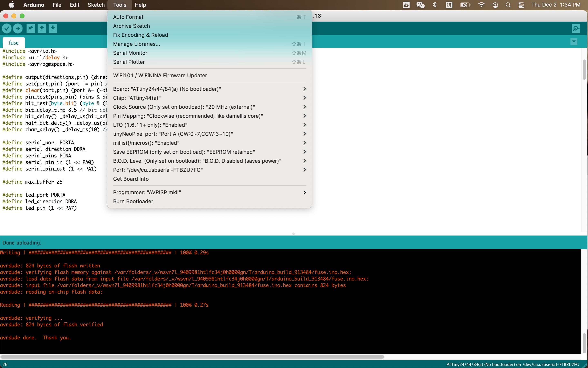This screenshot has height=368, width=588.
Task: Open the Sketch menu
Action: click(x=96, y=5)
